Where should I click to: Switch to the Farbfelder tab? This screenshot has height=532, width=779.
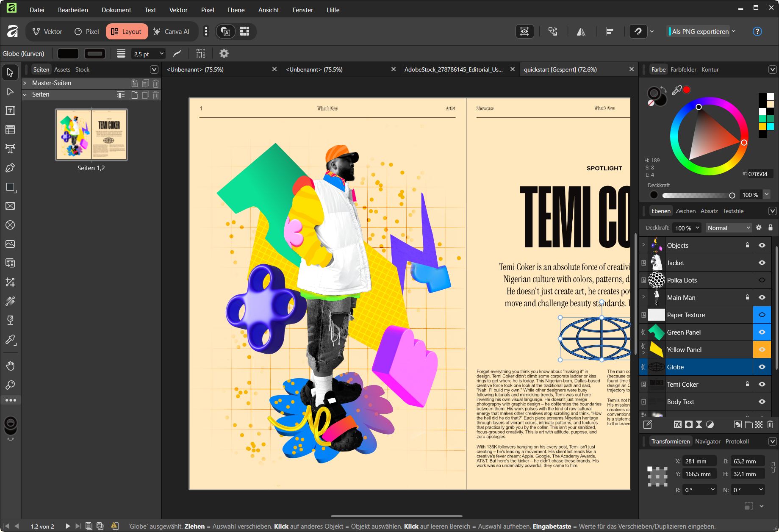pos(683,69)
